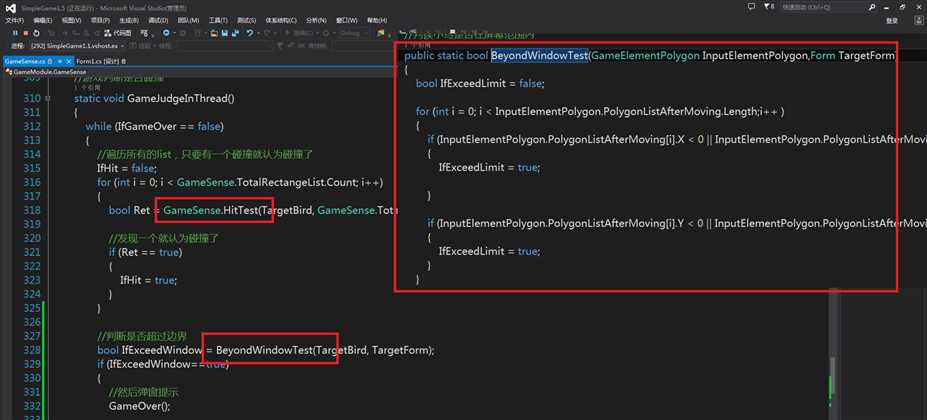The height and width of the screenshot is (420, 927).
Task: Open the 团队(M) menu
Action: [x=188, y=20]
